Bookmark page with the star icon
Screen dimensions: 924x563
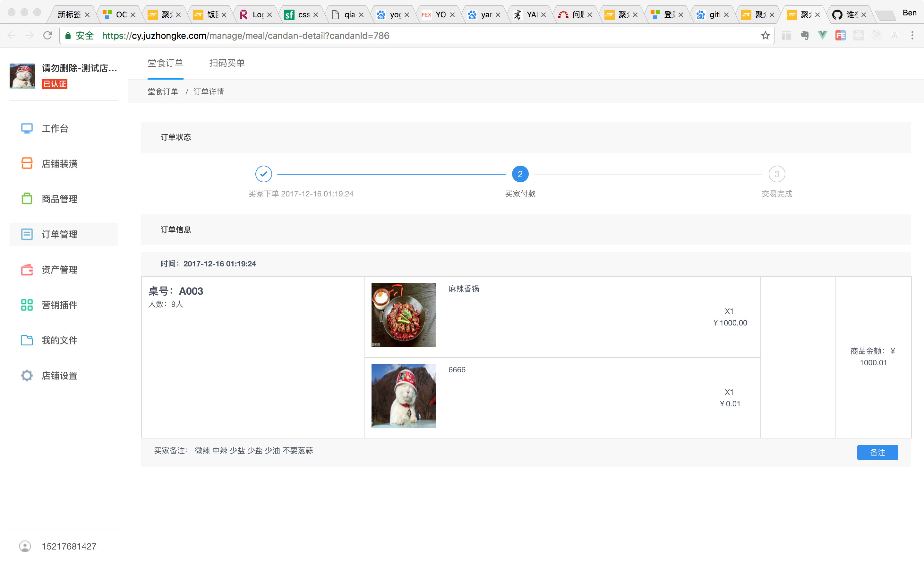point(765,35)
